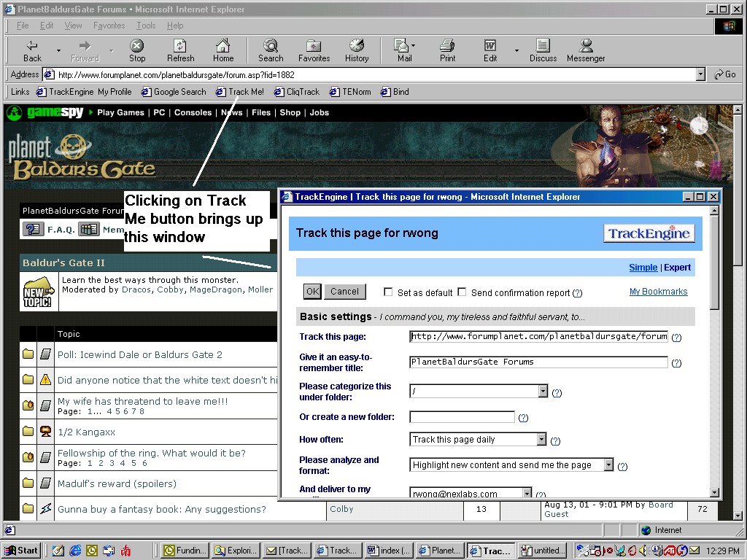Open TENorm links bar bookmark
Screen dimensions: 747x560
(x=351, y=92)
